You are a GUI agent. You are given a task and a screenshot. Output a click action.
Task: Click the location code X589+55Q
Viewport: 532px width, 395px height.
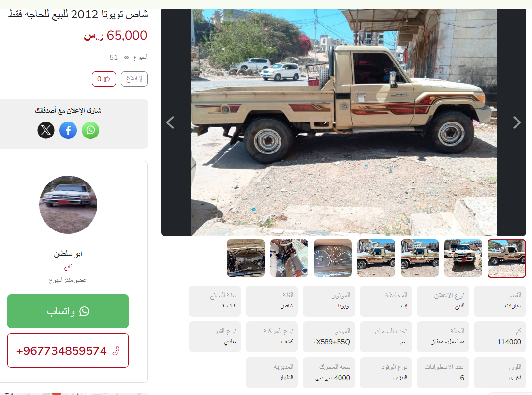[x=332, y=342]
